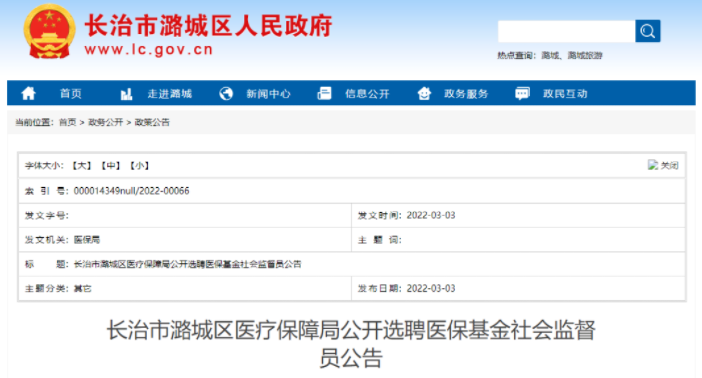Set font size to 【大】
Viewport: 702px width, 378px height.
(81, 166)
